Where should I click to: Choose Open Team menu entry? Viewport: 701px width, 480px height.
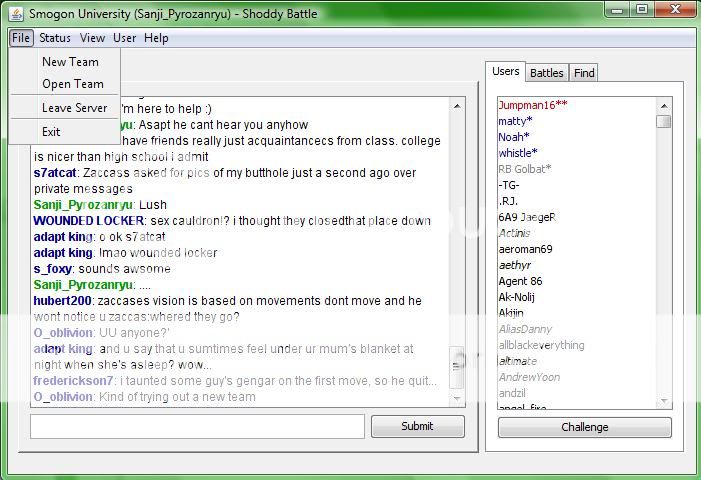click(72, 84)
